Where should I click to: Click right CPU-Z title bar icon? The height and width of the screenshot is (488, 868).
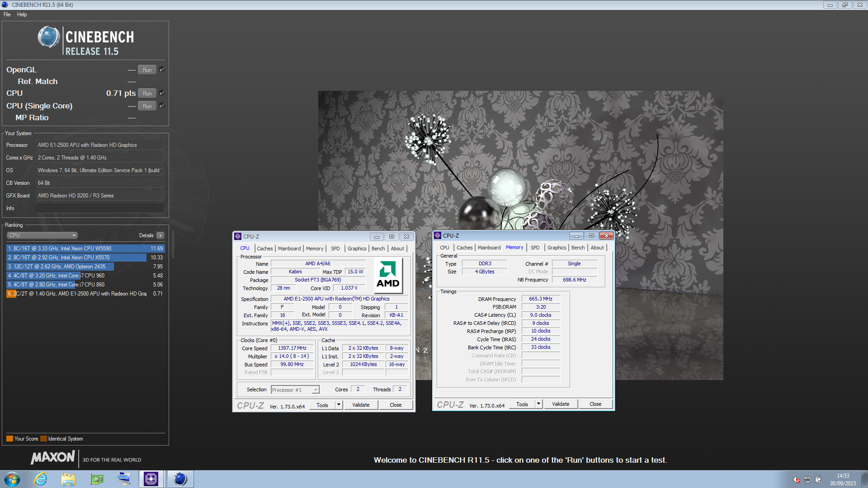[x=438, y=235]
